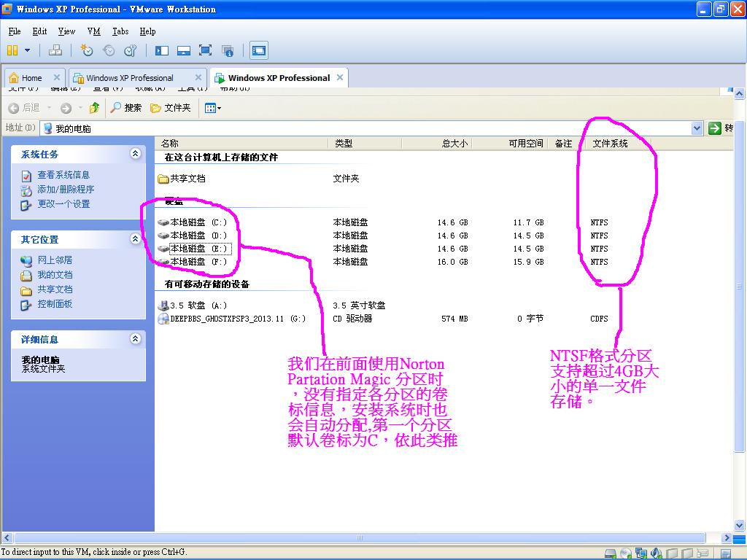Sort by the 可用空间 column header

coord(510,144)
